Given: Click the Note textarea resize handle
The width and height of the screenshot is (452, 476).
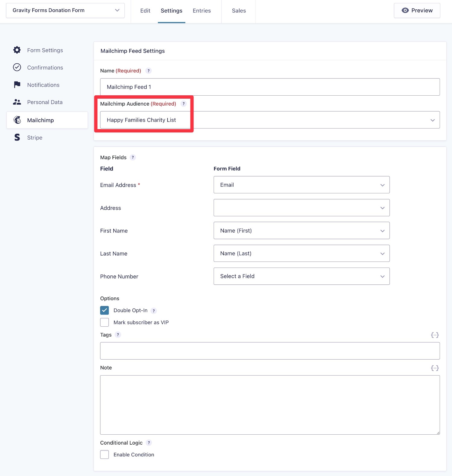Looking at the screenshot, I should click(438, 433).
